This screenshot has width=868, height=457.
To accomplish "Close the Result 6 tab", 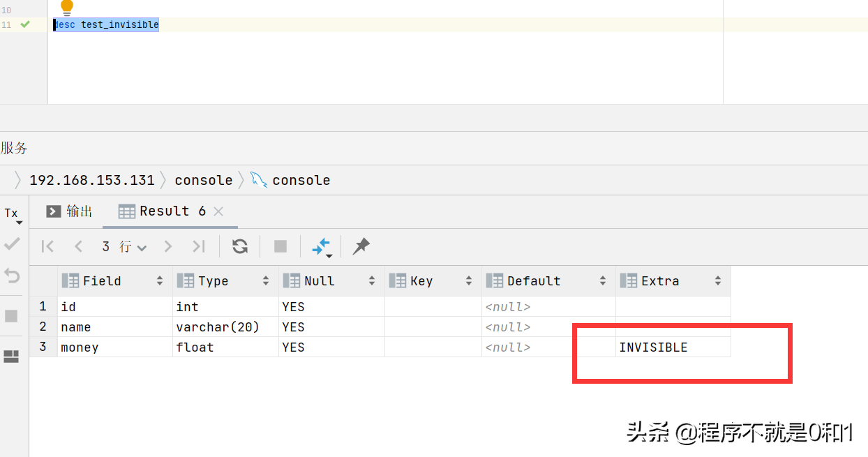I will [x=218, y=211].
